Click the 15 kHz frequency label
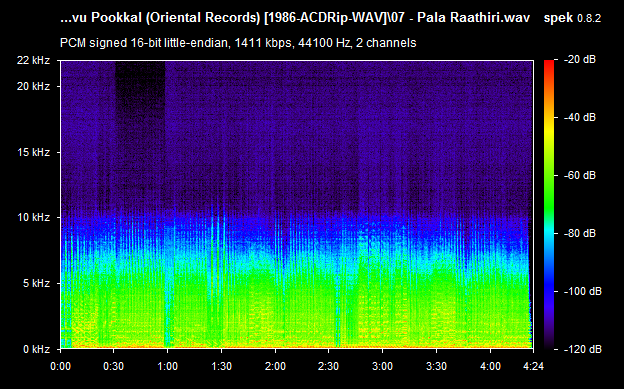 pyautogui.click(x=33, y=152)
